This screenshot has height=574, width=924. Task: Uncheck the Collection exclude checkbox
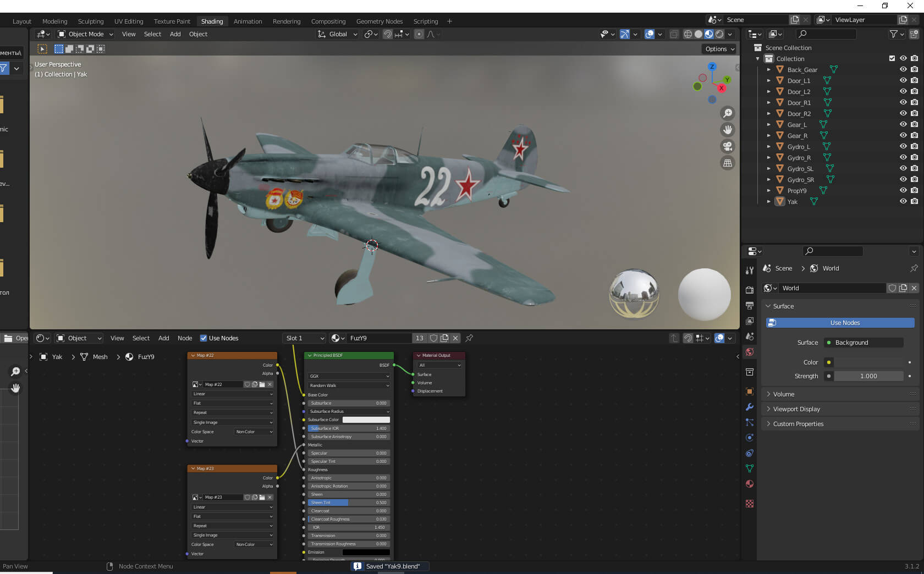tap(892, 58)
